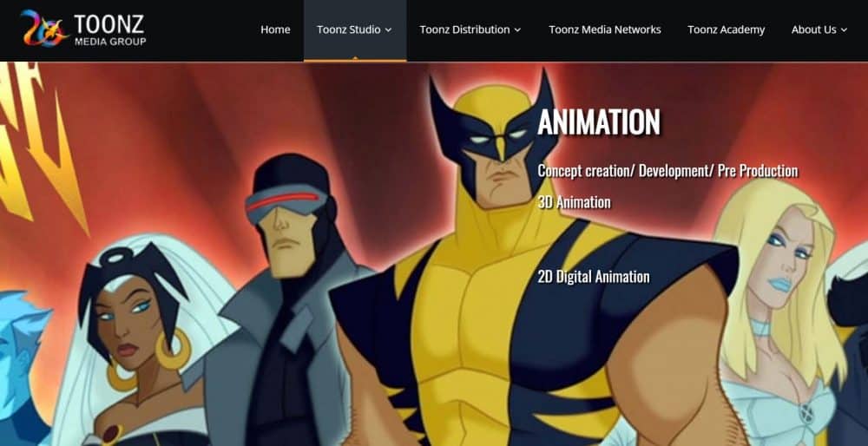
Task: Expand the About Us dropdown chevron
Action: click(844, 30)
